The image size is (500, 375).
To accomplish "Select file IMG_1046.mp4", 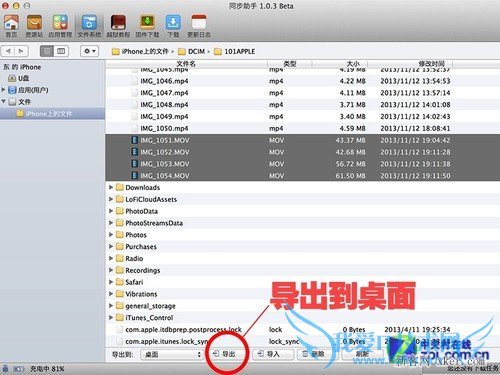I will tap(303, 81).
